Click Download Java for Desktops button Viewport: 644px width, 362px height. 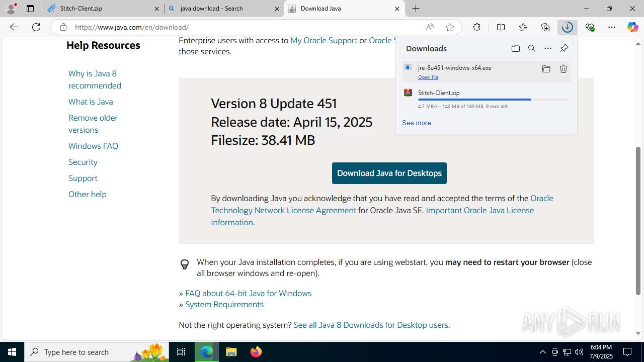coord(389,173)
